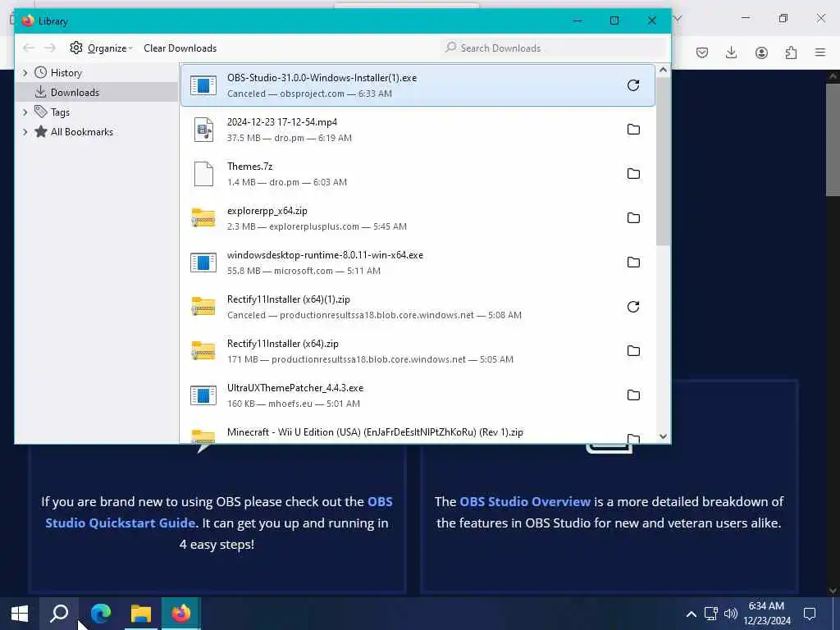This screenshot has width=840, height=630.
Task: Open the Organize dropdown menu
Action: tap(101, 48)
